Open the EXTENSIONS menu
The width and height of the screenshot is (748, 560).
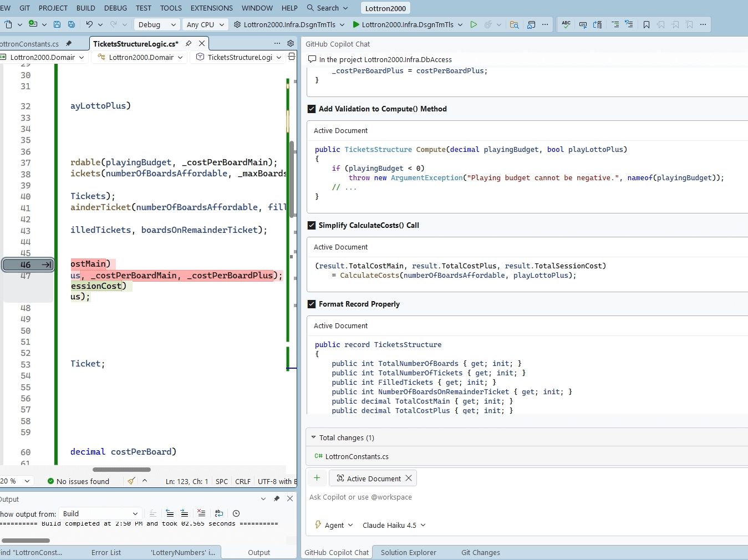[x=211, y=8]
